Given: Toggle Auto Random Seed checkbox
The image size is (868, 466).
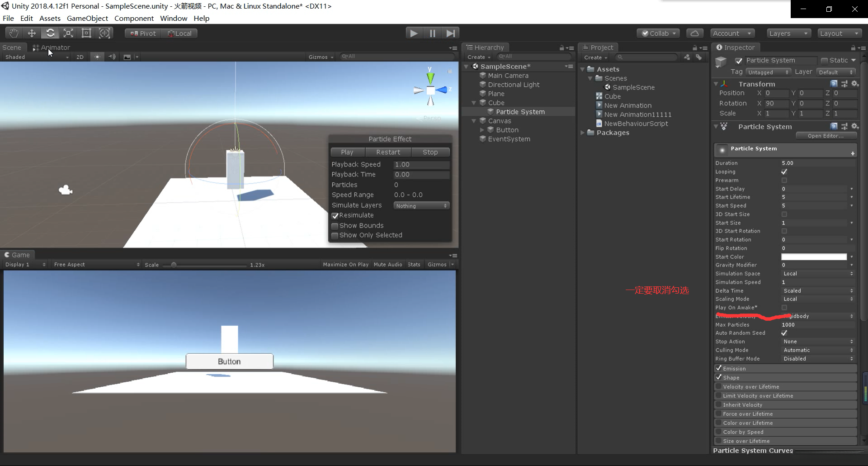Looking at the screenshot, I should point(784,333).
